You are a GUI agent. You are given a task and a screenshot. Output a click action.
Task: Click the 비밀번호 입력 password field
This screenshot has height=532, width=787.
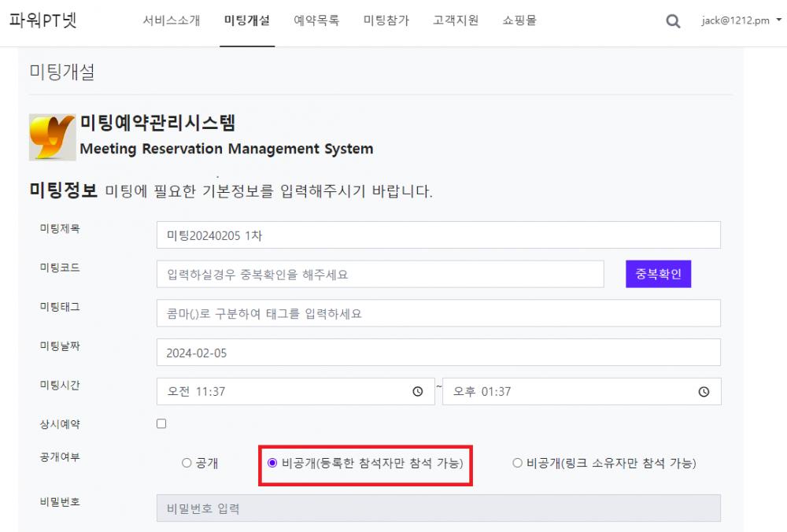tap(438, 508)
